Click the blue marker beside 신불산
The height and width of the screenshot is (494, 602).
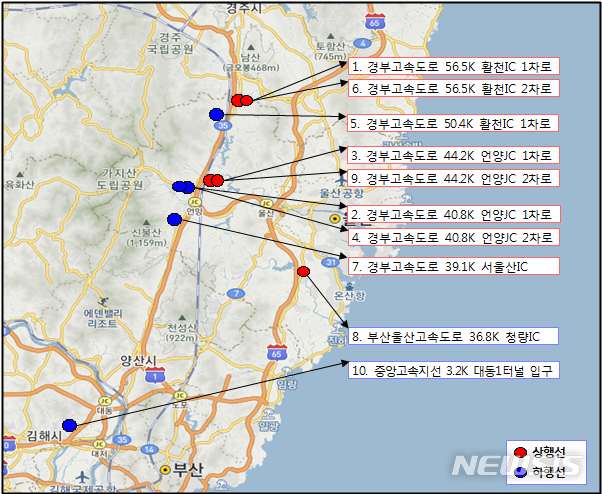(x=174, y=219)
